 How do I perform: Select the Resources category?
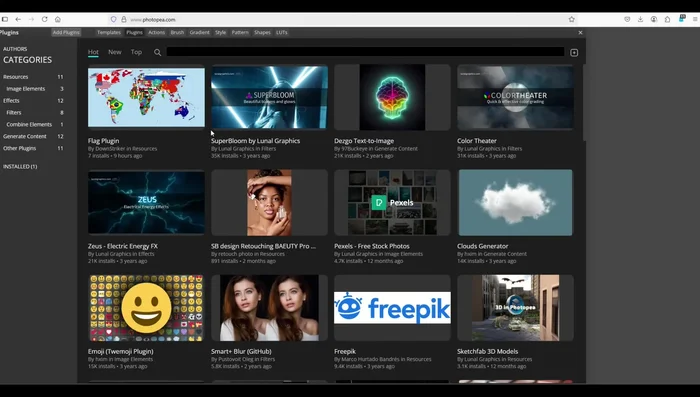pyautogui.click(x=33, y=77)
